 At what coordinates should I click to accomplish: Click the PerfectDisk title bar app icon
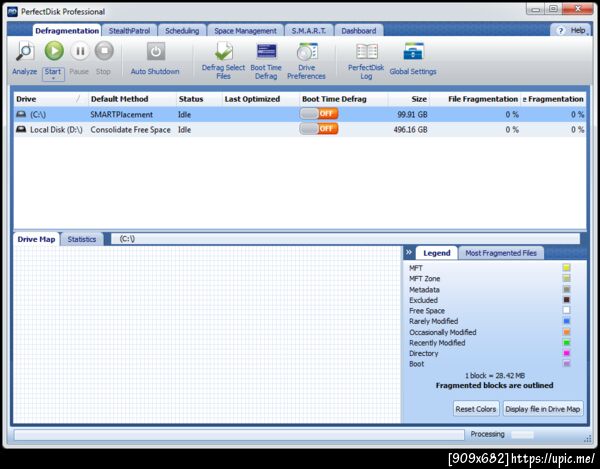click(x=12, y=12)
